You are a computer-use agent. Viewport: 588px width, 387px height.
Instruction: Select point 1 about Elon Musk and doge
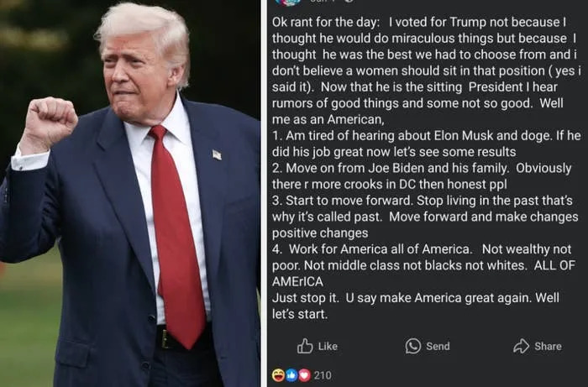tap(427, 144)
